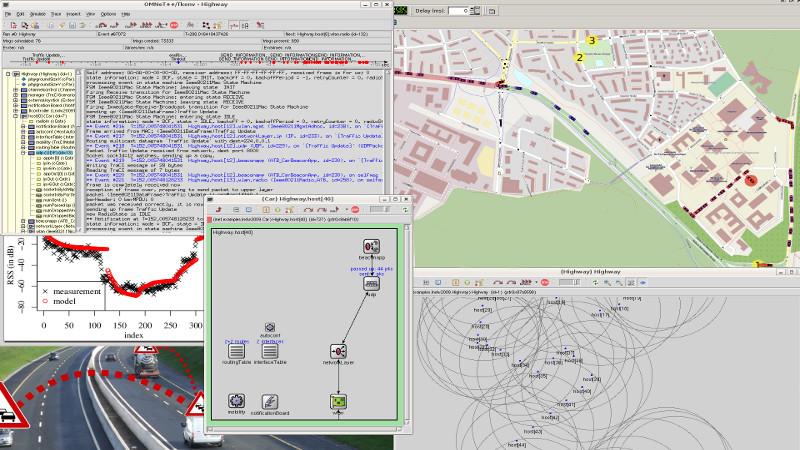
Task: Toggle the object tree view button in main toolbar
Action: click(245, 25)
